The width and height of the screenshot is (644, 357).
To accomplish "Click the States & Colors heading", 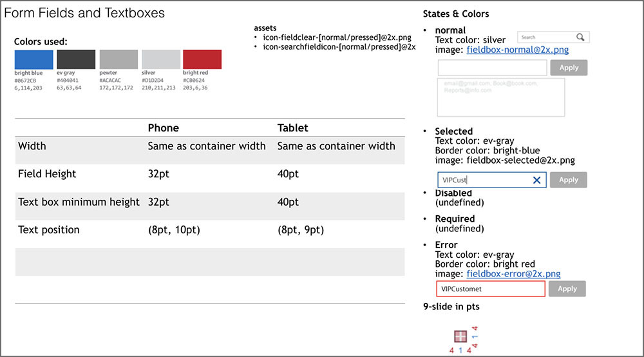I will 456,14.
